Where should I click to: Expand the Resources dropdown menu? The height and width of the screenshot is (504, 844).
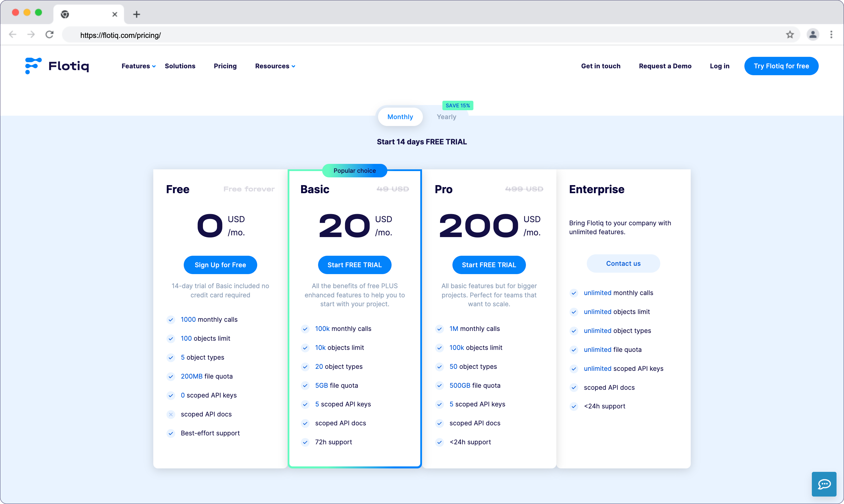pos(272,66)
